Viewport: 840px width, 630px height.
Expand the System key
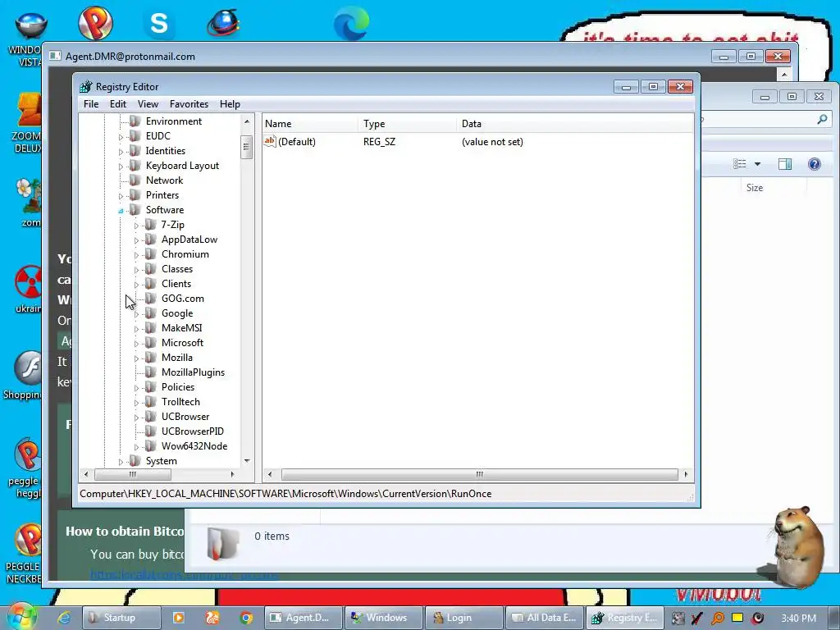pos(121,462)
